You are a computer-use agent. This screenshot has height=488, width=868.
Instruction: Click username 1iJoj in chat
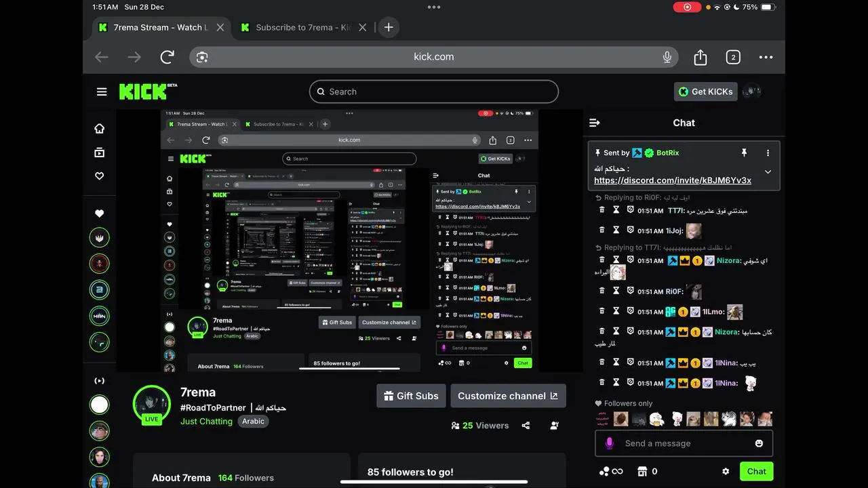[x=675, y=230]
